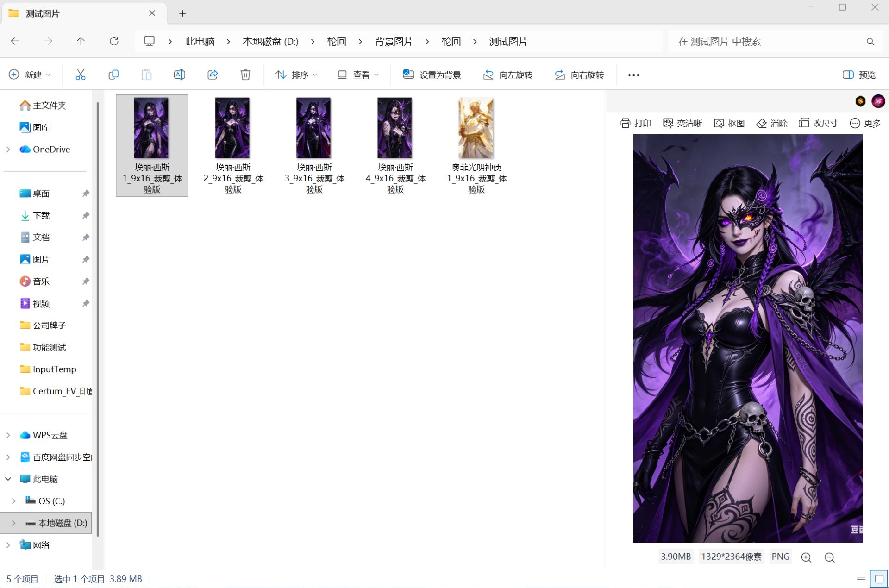
Task: Click the 设置为背景 button
Action: (432, 75)
